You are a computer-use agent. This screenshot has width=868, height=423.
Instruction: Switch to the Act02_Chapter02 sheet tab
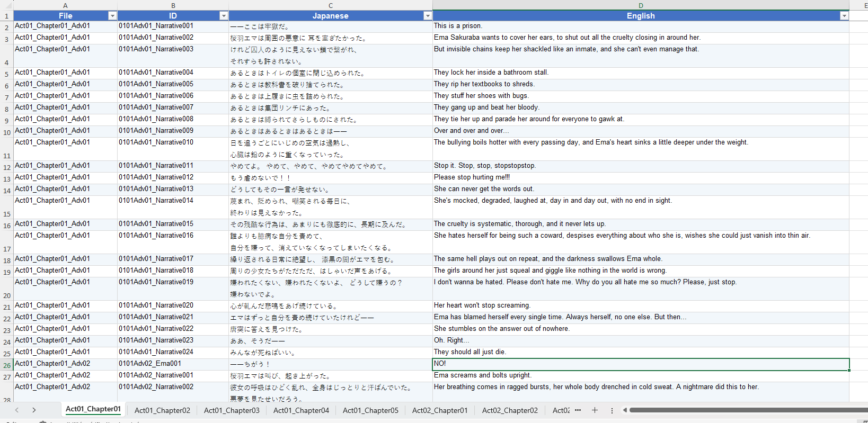pyautogui.click(x=510, y=410)
